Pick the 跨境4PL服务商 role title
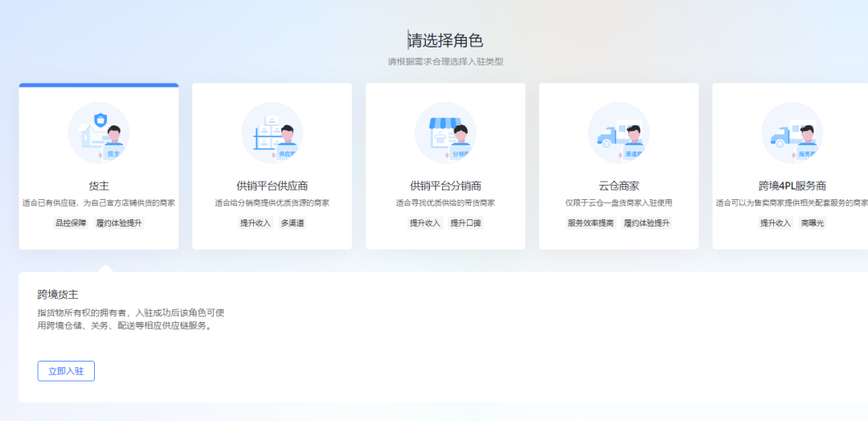The image size is (868, 421). (x=792, y=186)
